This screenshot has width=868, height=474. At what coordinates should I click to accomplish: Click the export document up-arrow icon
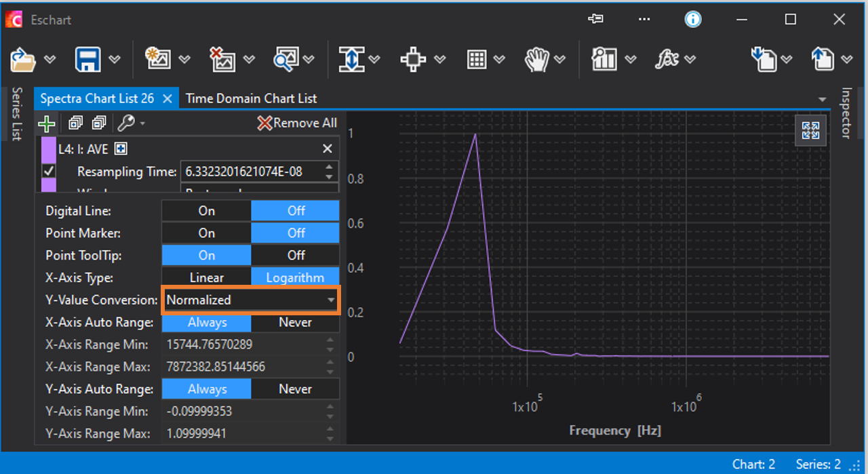823,59
